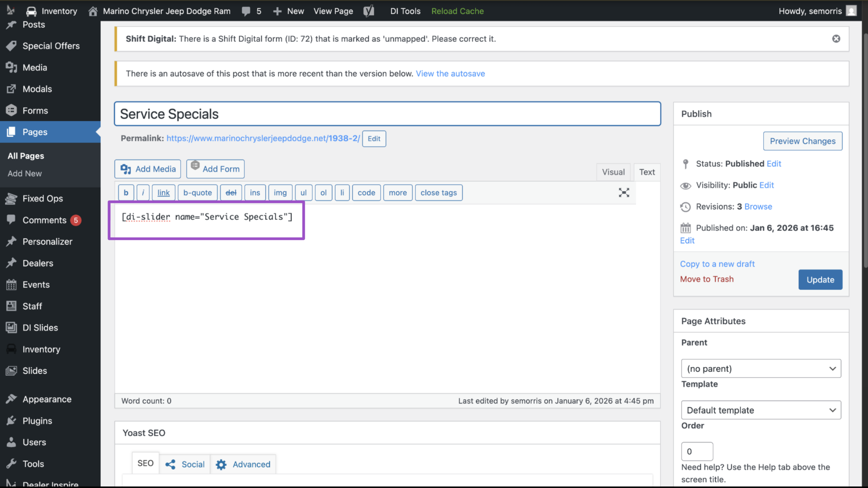Open the page permalink URL

[263, 138]
